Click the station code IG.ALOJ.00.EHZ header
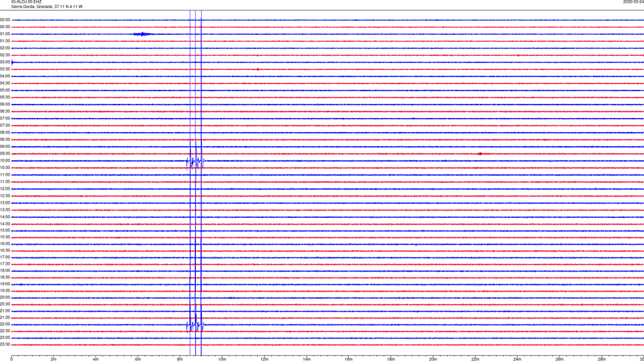Screen dimensions: 644x362 (x=26, y=2)
